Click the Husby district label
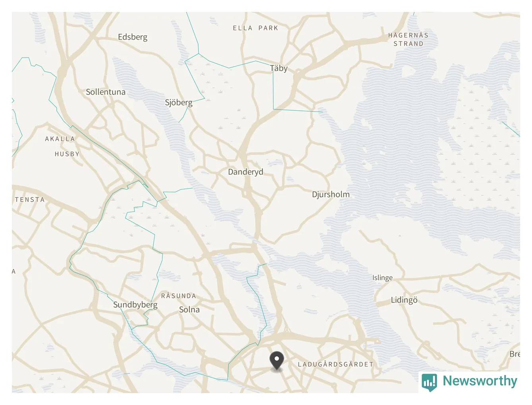This screenshot has height=405, width=532. coord(67,154)
